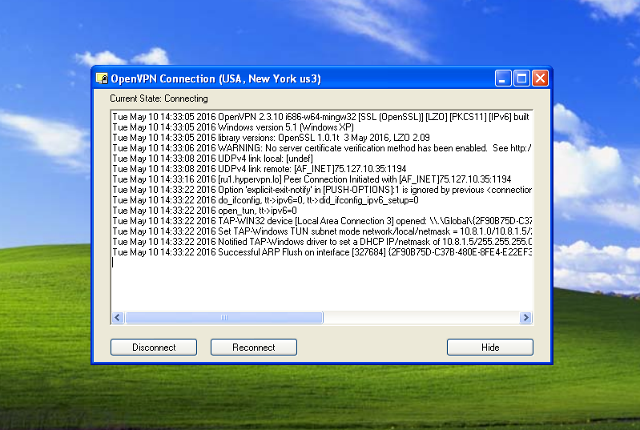Click the 'Peer Connection Initiated' log line
The width and height of the screenshot is (640, 430).
click(312, 179)
